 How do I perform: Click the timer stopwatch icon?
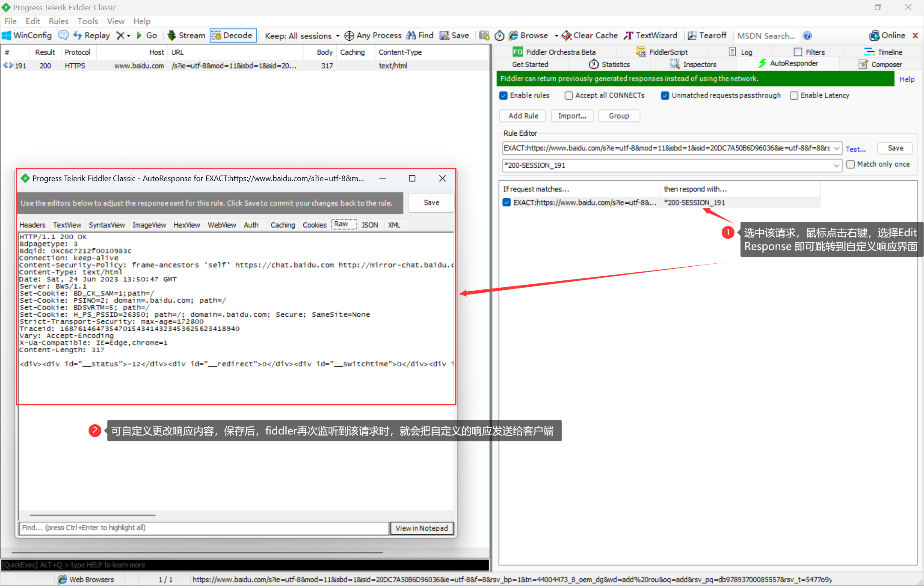499,36
